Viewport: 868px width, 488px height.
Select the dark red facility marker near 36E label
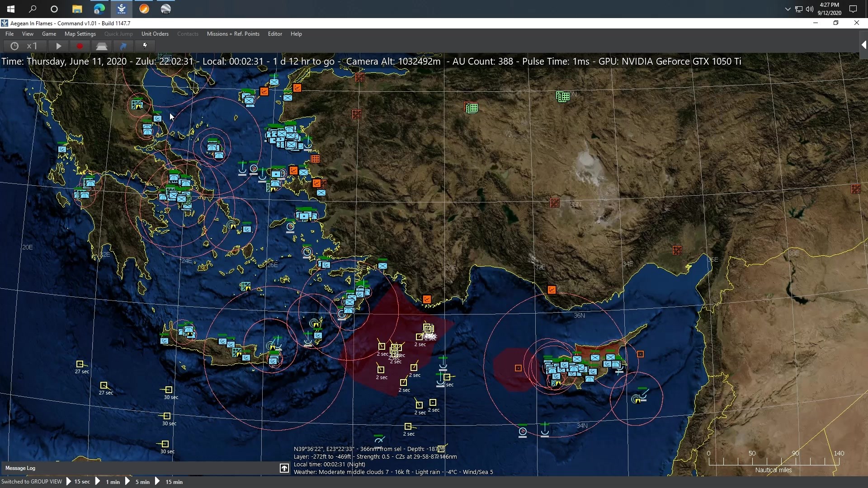[677, 250]
